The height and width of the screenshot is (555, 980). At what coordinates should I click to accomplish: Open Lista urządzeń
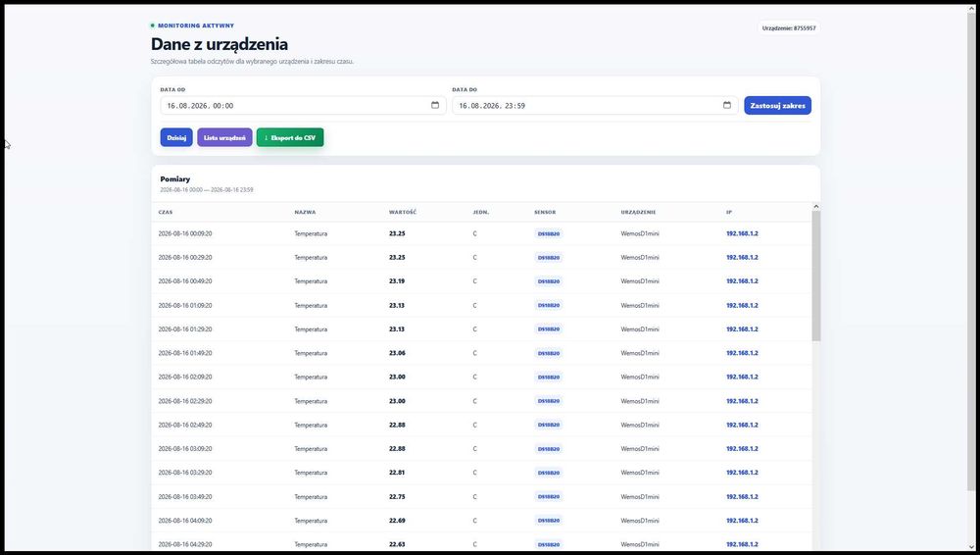point(224,137)
